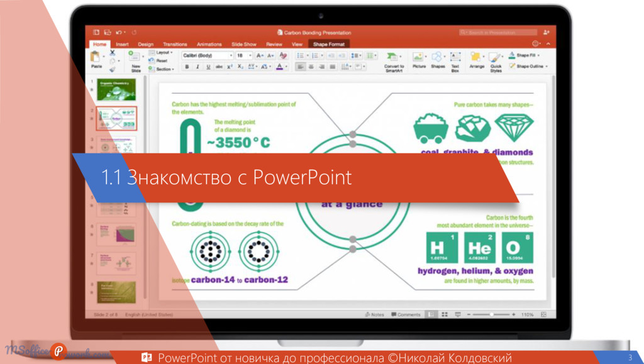The width and height of the screenshot is (644, 364).
Task: Open the Layout dropdown
Action: (x=160, y=53)
